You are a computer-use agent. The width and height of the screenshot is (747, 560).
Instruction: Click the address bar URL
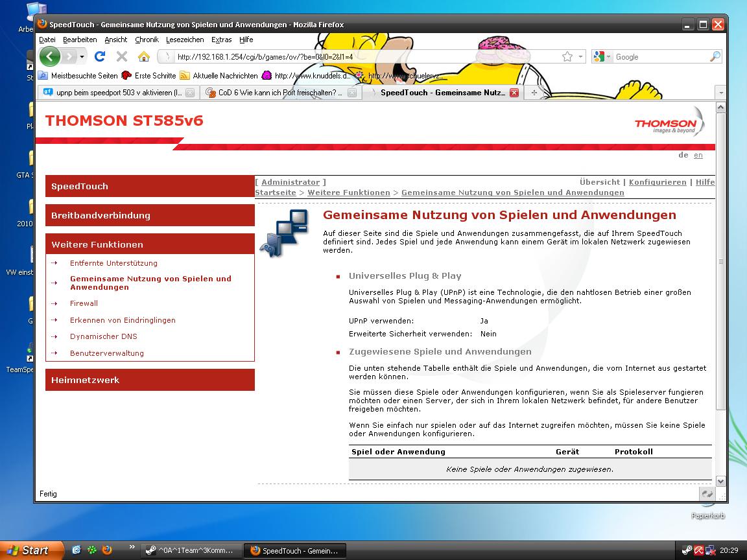click(x=265, y=56)
